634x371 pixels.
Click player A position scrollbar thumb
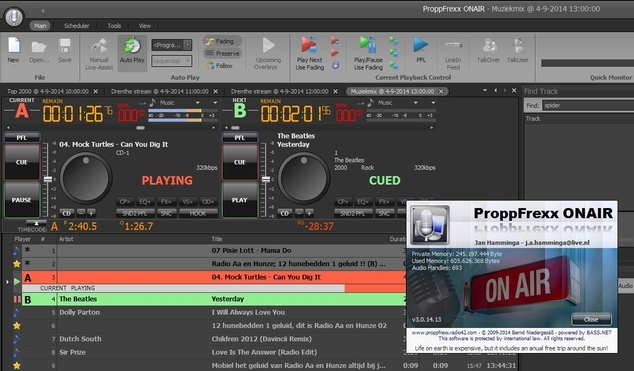(140, 128)
